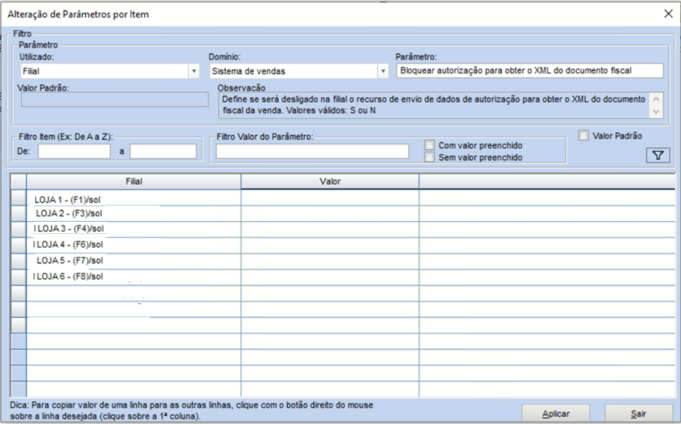Viewport: 681px width, 424px height.
Task: Click the row selector of LOJA 4
Action: click(x=19, y=245)
